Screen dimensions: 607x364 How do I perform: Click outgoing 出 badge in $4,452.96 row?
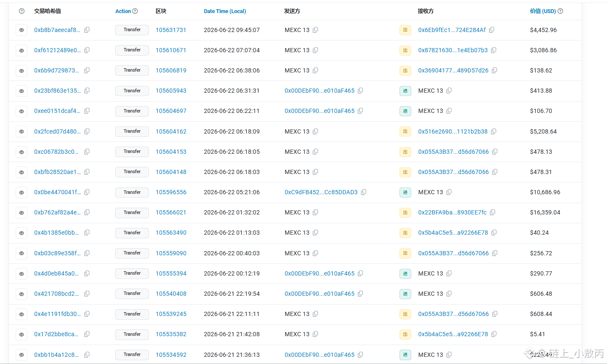[405, 30]
